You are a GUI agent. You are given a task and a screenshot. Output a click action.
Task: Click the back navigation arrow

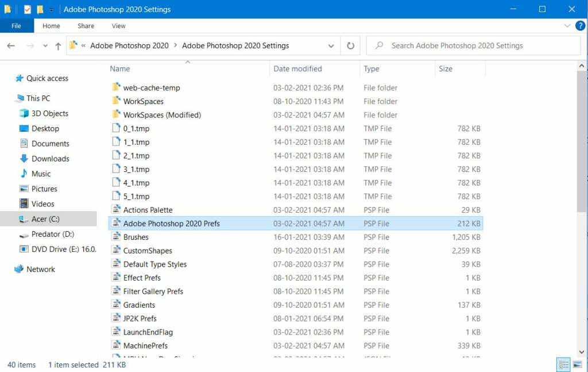pos(10,45)
